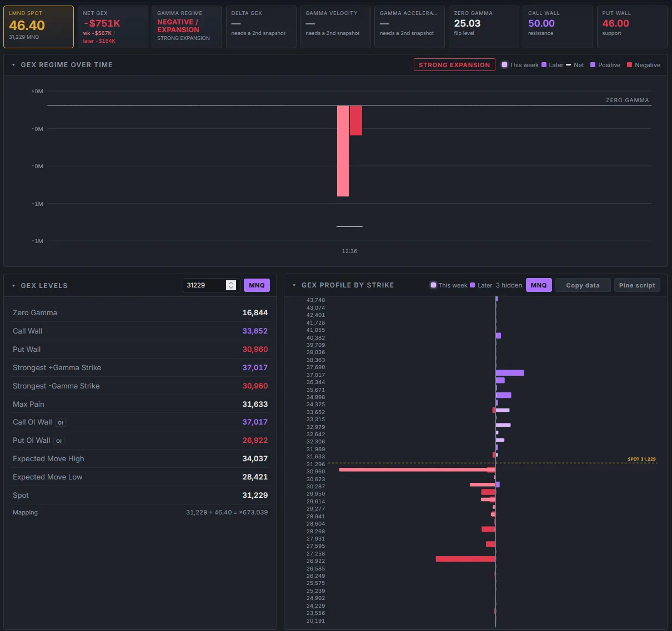Click strike label 43,748 in profile axis
Viewport: 672px width, 631px height.
tap(315, 300)
